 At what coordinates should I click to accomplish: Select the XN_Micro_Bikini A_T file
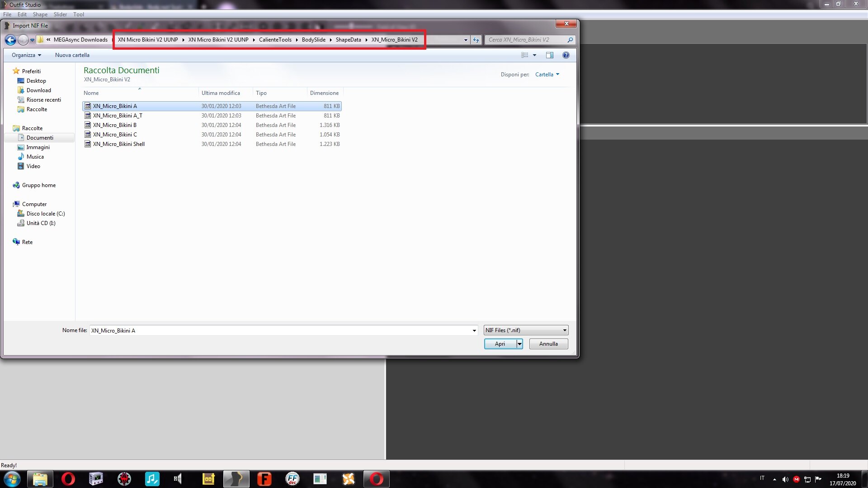[x=212, y=116]
